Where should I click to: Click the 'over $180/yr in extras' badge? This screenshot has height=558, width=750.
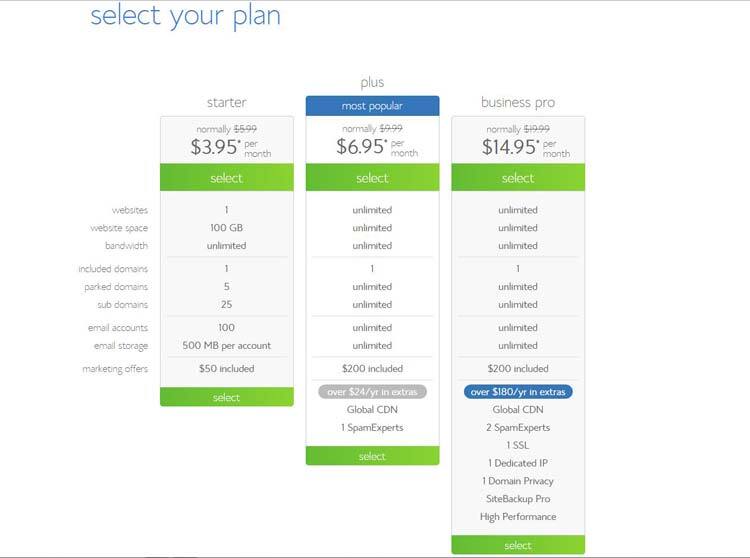[518, 392]
